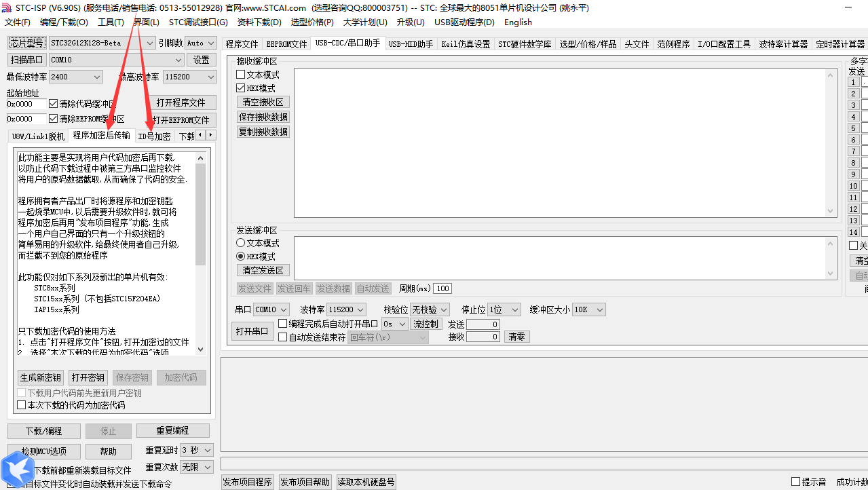Switch language via English menu

(518, 22)
